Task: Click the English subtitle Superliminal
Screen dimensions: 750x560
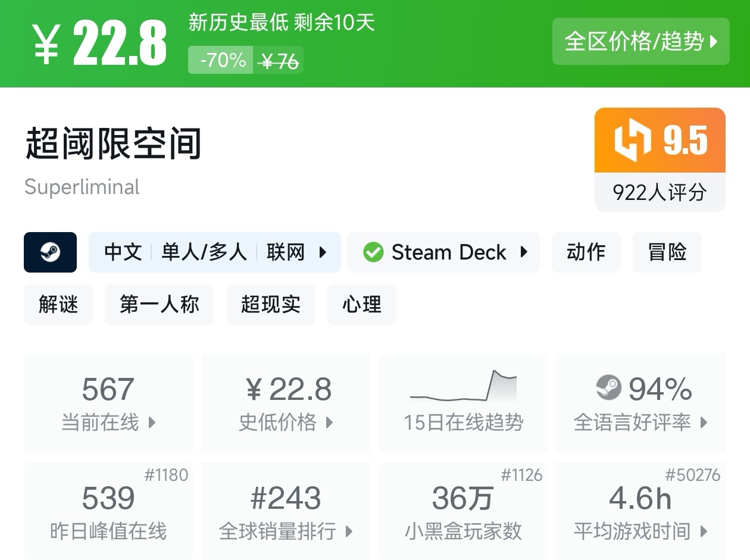Action: [82, 187]
